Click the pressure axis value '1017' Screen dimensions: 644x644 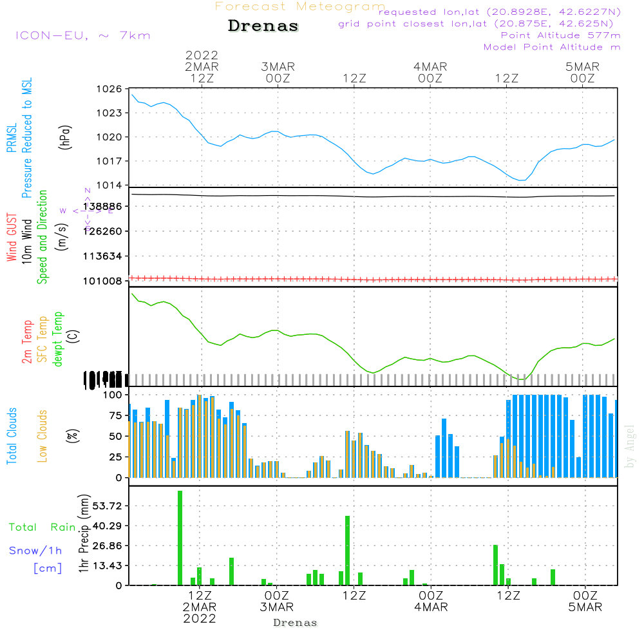pyautogui.click(x=109, y=161)
